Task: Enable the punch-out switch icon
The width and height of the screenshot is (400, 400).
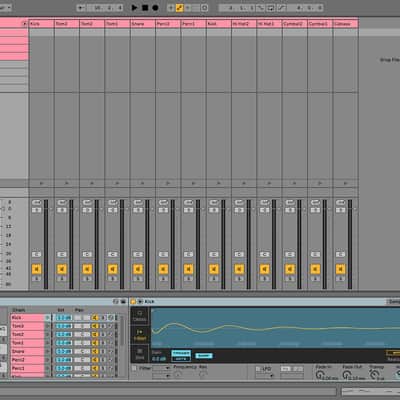Action: point(282,7)
